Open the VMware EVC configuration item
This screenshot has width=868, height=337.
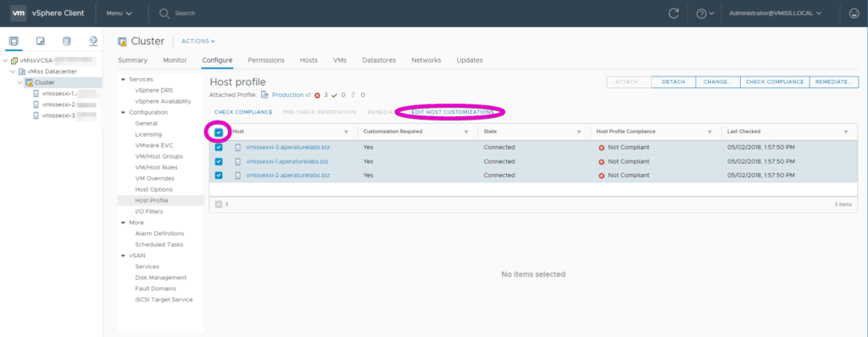pyautogui.click(x=154, y=145)
